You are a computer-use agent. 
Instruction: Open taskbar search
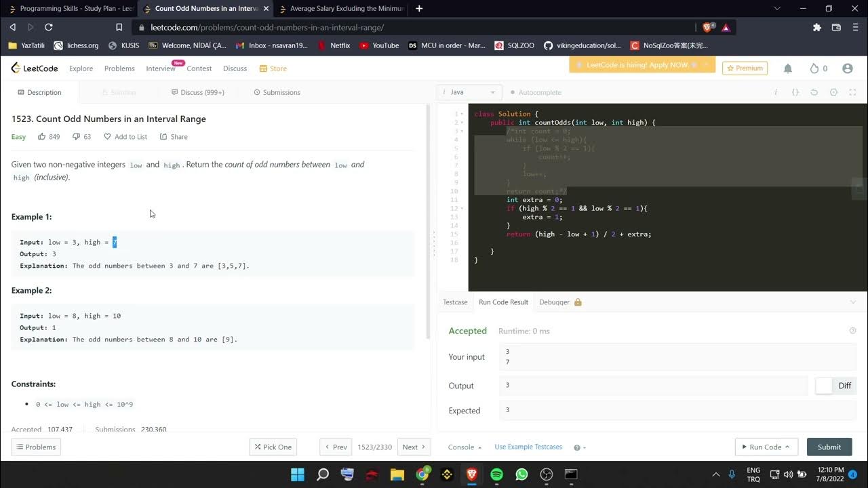pyautogui.click(x=323, y=474)
